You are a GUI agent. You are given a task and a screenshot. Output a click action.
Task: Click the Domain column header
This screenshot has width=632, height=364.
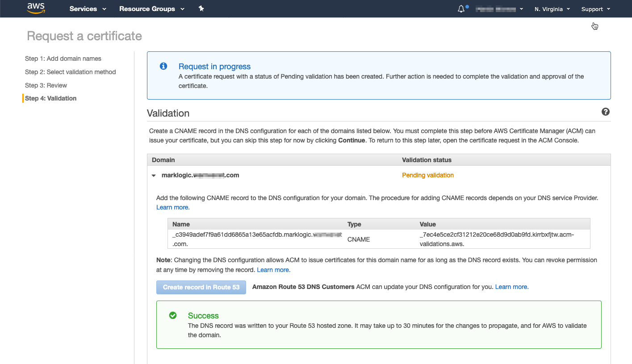coord(163,160)
